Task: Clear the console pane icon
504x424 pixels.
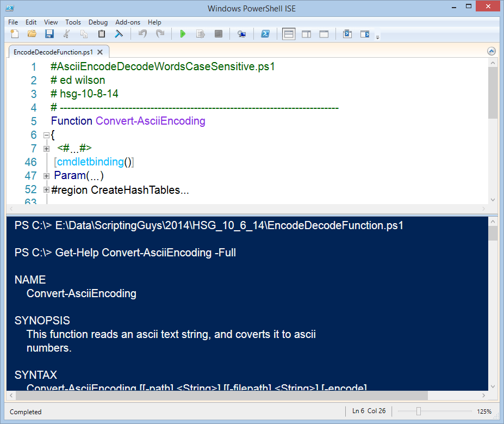Action: pos(119,34)
